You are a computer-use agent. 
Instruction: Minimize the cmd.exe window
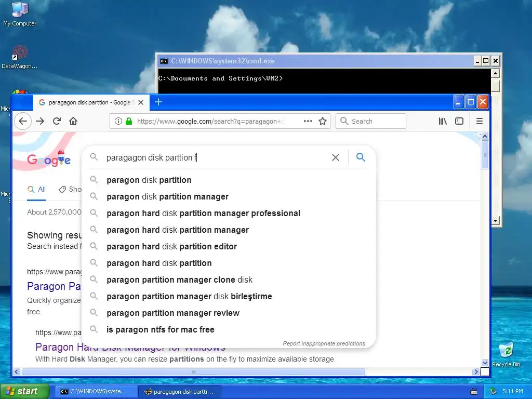click(x=477, y=61)
